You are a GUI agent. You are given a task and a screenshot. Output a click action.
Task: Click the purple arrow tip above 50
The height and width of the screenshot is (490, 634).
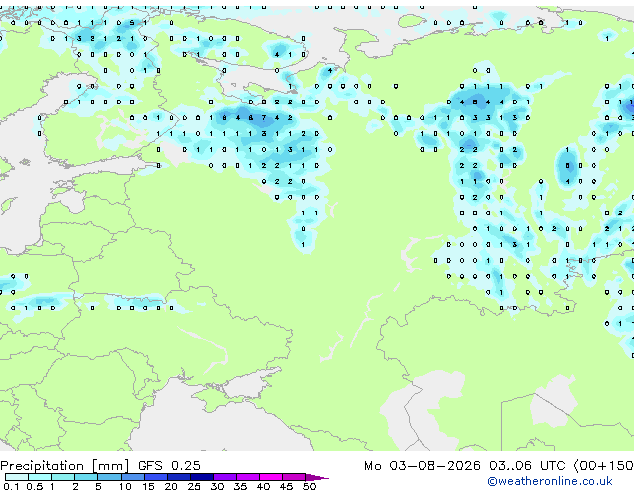[317, 477]
